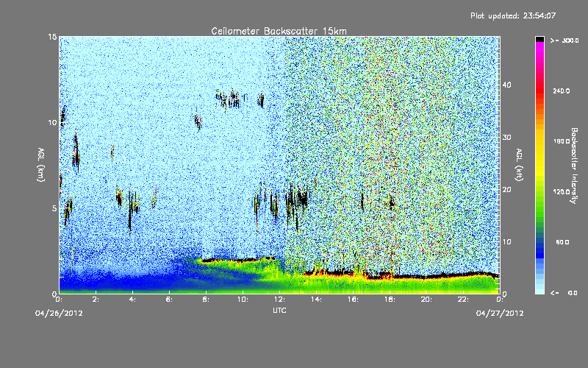The image size is (588, 368).
Task: Pick the black swatch atop the colorbar
Action: point(539,39)
